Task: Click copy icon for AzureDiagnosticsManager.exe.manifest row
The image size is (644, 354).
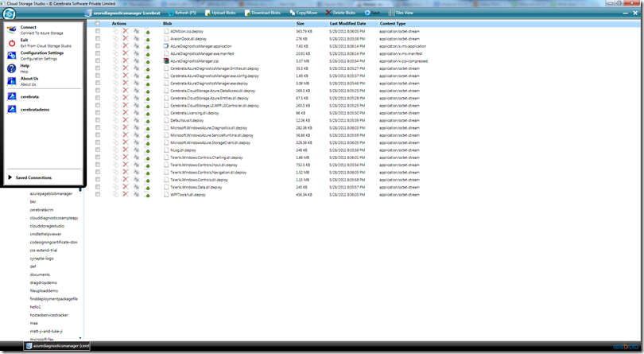Action: point(115,53)
